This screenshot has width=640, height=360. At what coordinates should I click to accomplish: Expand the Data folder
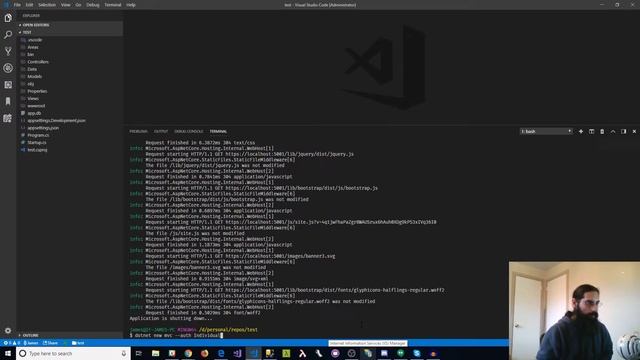tap(32, 69)
